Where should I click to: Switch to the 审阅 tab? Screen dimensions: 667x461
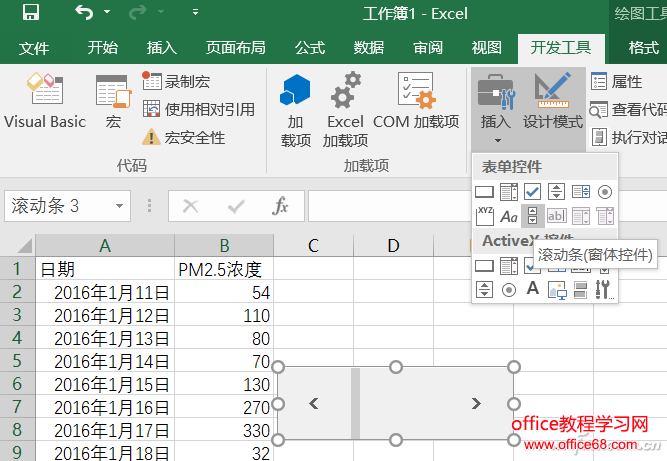click(428, 48)
